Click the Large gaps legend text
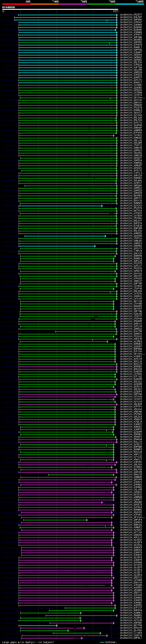This screenshot has height=644, width=146. (x=28, y=642)
